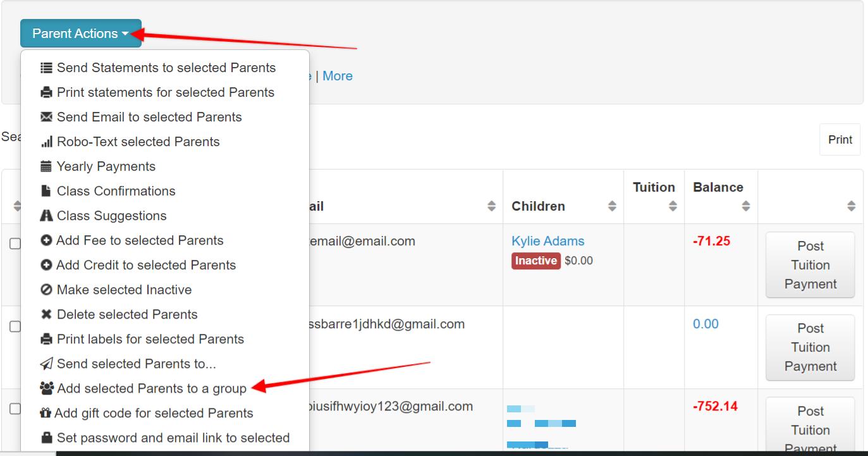Click the file icon for Class Confirmations
Screen dimensions: 868x456
click(46, 191)
